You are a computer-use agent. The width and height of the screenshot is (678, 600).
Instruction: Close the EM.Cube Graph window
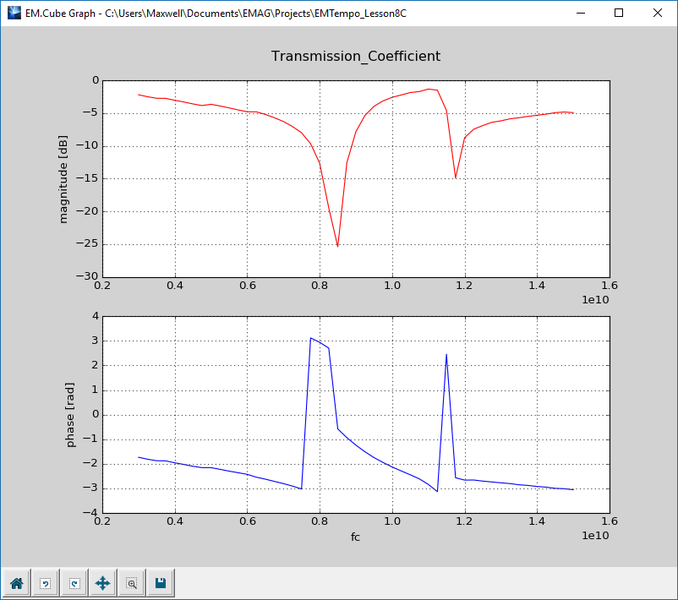click(x=657, y=13)
